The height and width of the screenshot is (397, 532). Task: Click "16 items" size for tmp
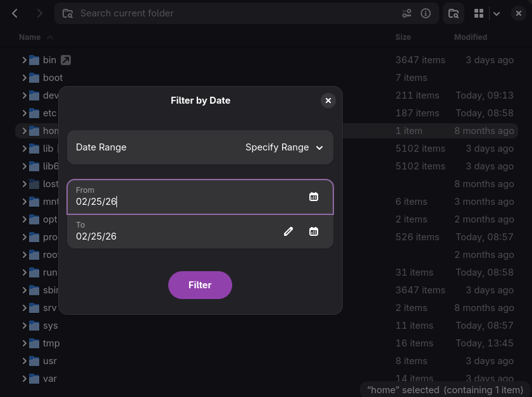414,343
